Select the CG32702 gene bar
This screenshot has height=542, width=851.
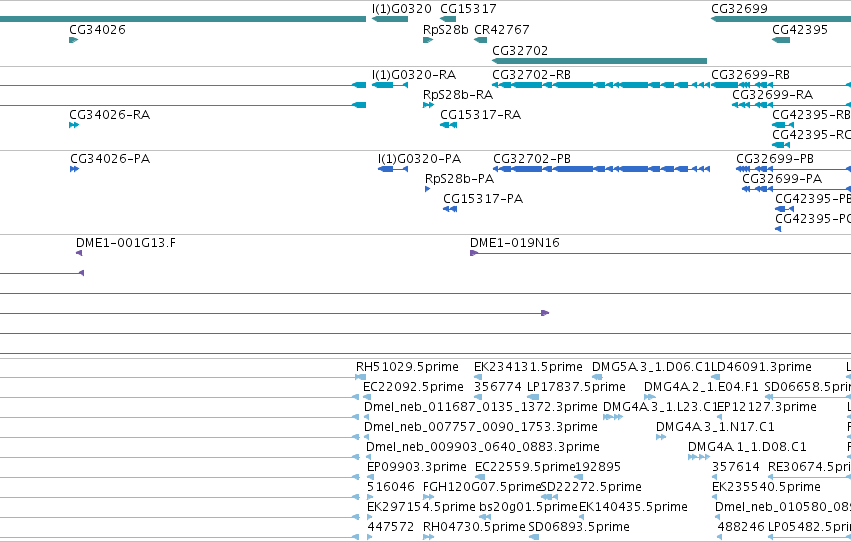pos(600,61)
